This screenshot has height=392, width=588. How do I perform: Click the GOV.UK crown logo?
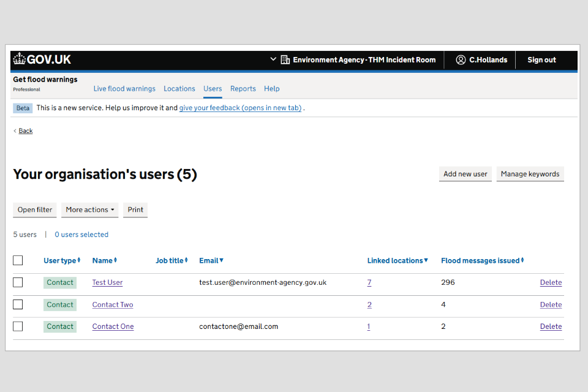[19, 59]
